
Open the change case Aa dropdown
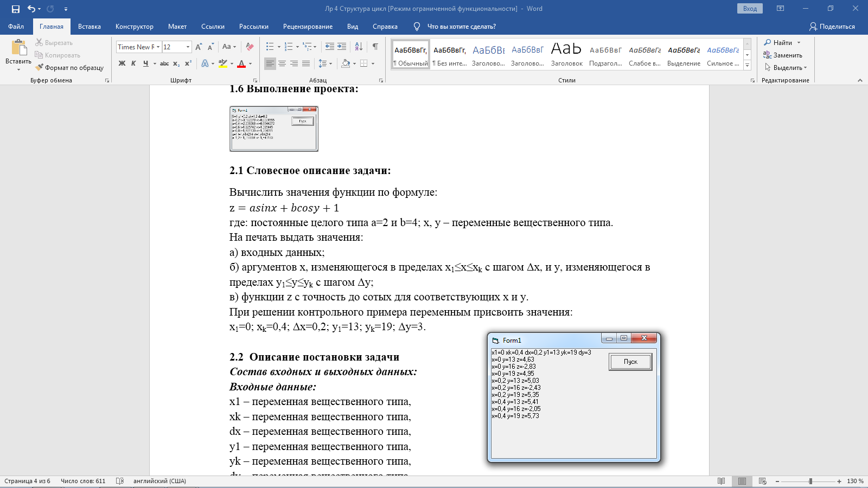pos(229,47)
